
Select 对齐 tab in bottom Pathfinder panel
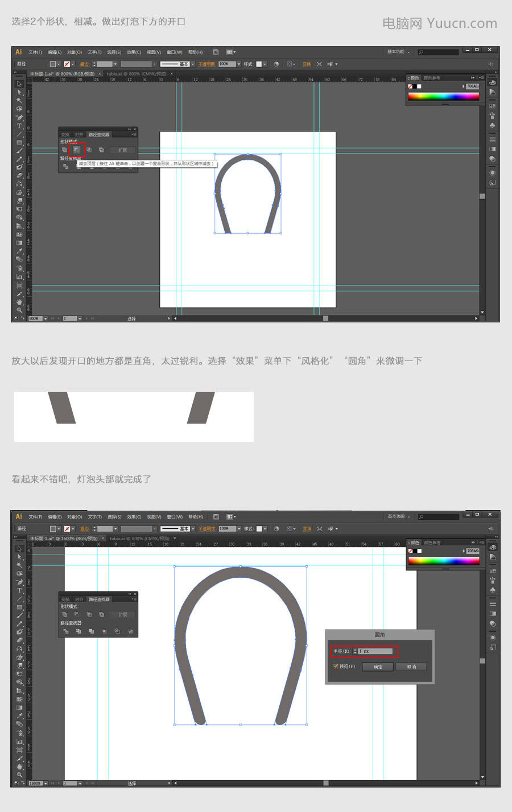[79, 599]
